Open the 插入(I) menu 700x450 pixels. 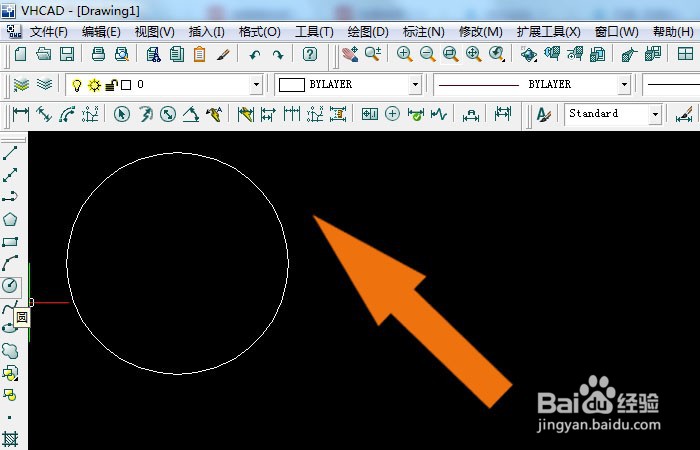(207, 32)
